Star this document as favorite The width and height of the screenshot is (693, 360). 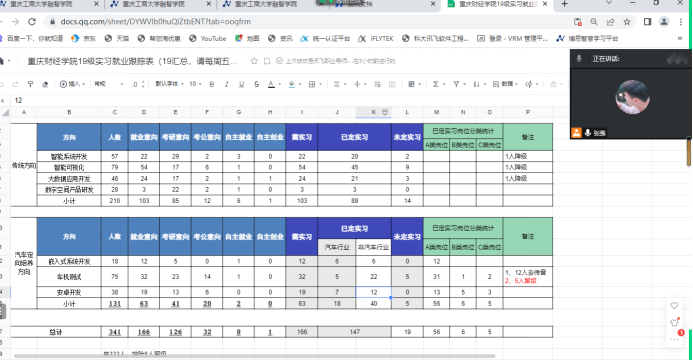click(x=254, y=61)
